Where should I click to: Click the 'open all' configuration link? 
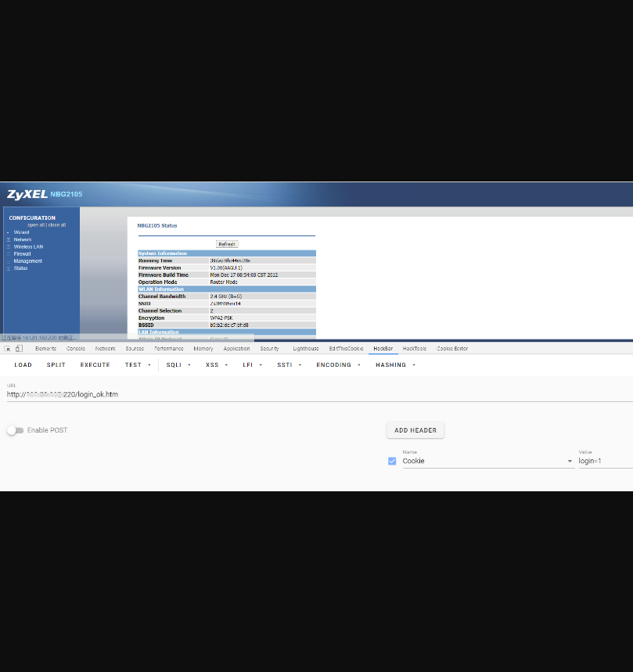36,225
